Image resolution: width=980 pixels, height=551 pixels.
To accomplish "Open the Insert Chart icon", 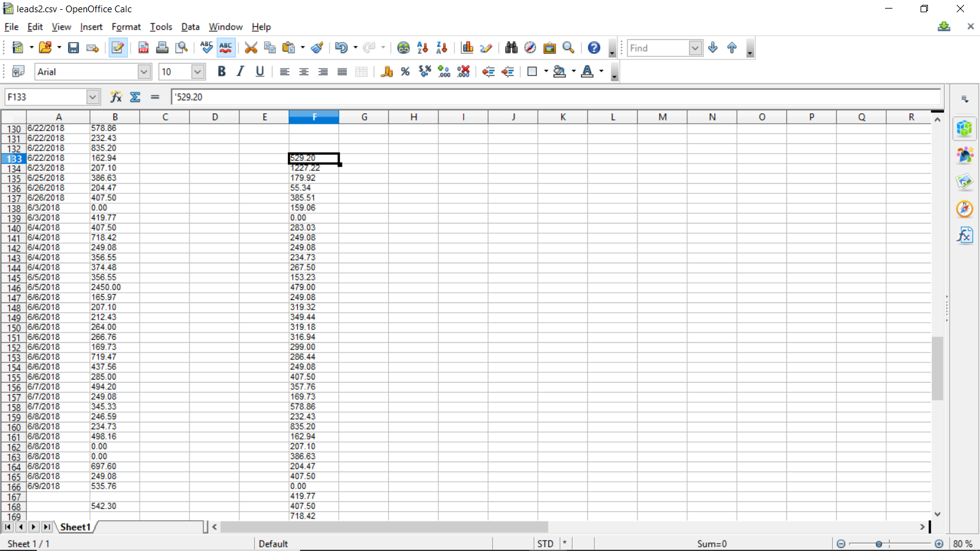I will point(467,48).
